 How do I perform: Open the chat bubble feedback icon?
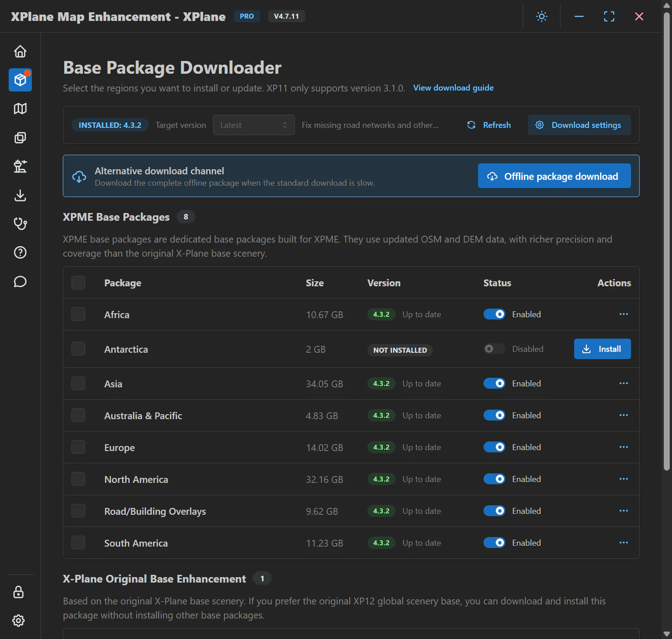(x=20, y=282)
